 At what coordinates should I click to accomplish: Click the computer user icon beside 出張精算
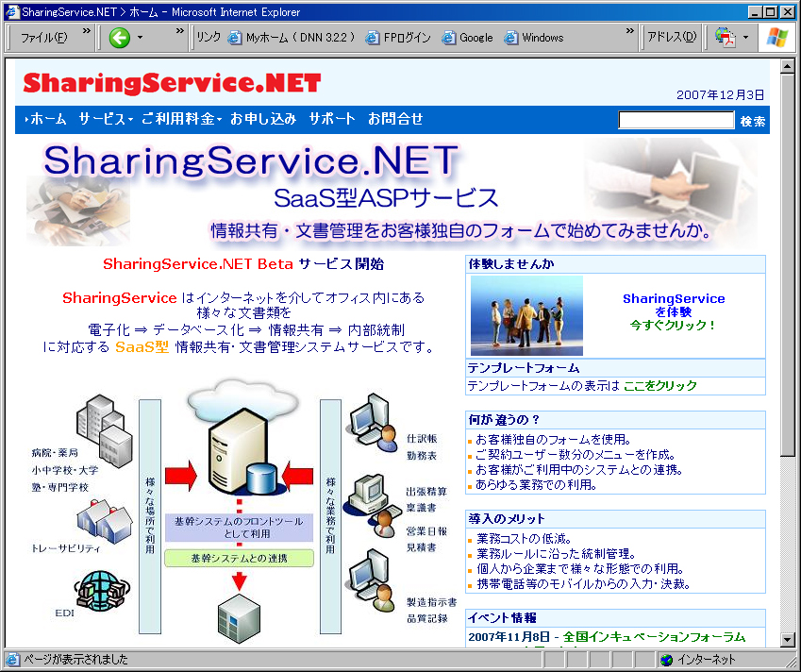click(x=375, y=505)
